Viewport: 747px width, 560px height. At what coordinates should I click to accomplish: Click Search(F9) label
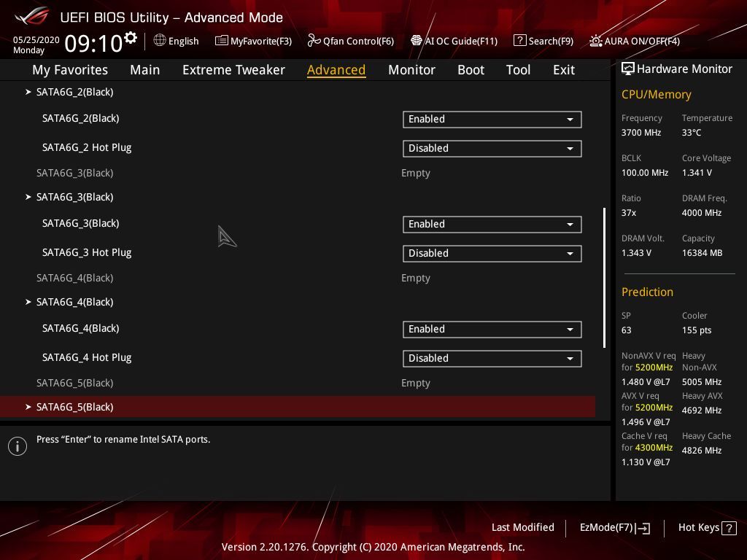click(x=551, y=41)
